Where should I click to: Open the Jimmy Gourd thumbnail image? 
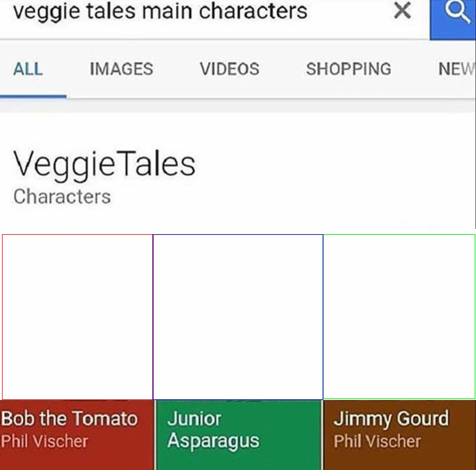click(x=399, y=317)
